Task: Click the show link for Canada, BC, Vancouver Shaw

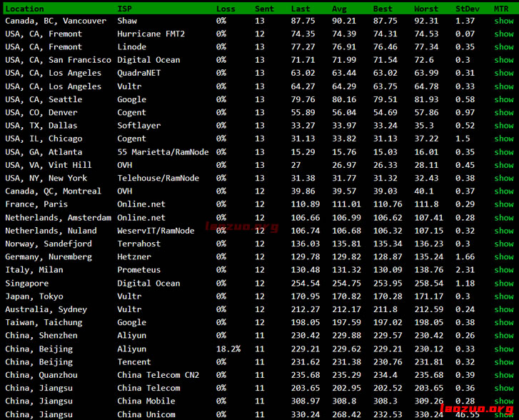Action: point(503,21)
